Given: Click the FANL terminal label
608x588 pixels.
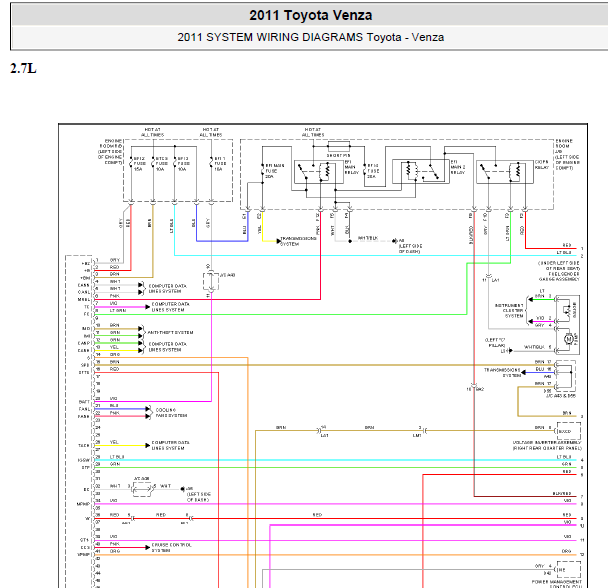Looking at the screenshot, I should pos(84,409).
